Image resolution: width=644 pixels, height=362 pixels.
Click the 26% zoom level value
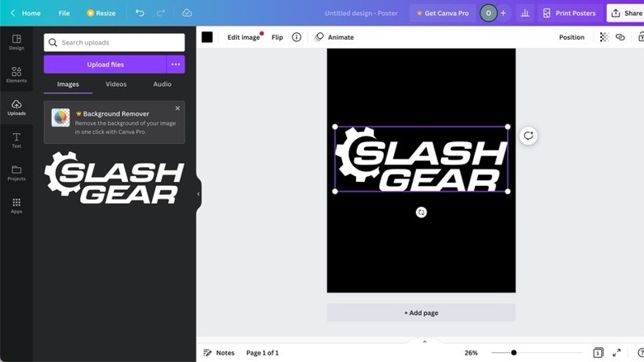point(471,353)
